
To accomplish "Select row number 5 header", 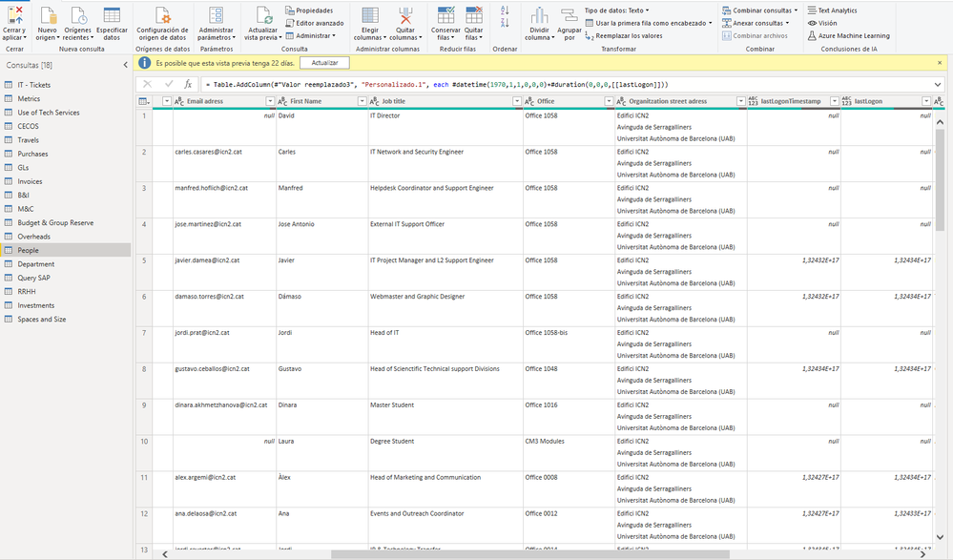I will (144, 272).
